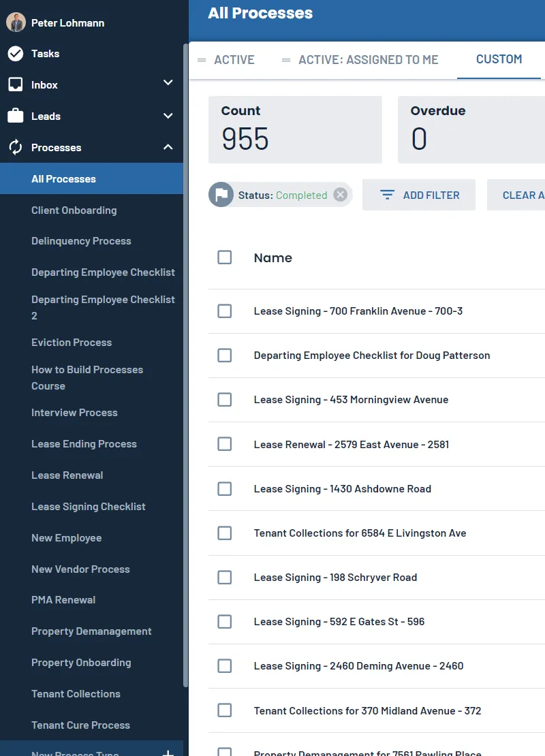The image size is (545, 756).
Task: Collapse the Processes menu chevron
Action: [168, 147]
